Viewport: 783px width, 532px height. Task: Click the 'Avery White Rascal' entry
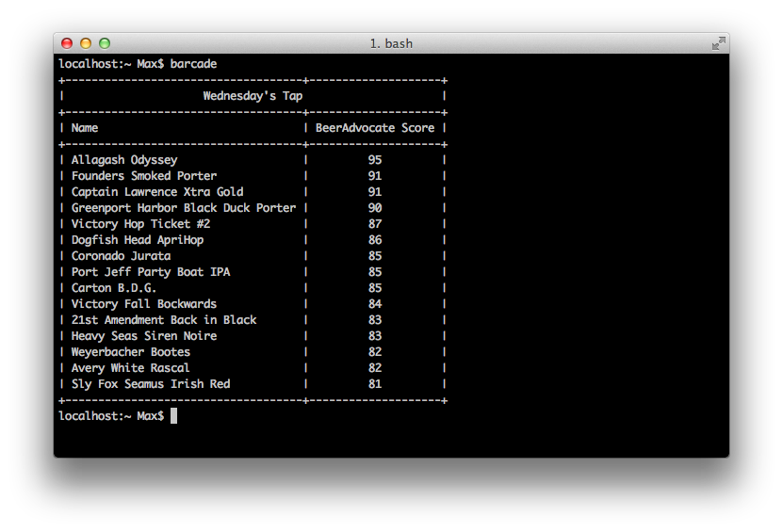(x=130, y=368)
